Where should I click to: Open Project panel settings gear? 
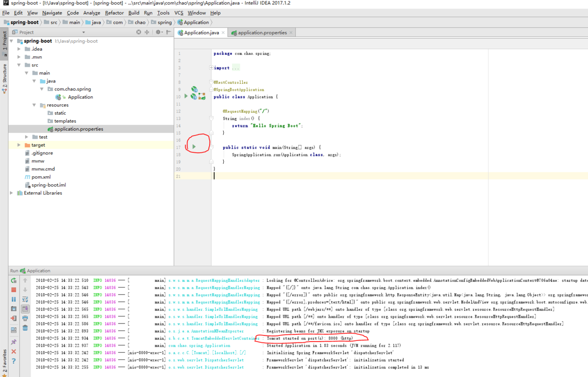click(159, 32)
